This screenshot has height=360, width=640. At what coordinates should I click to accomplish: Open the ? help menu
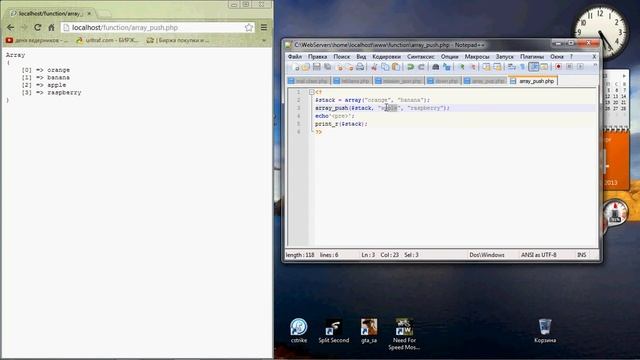click(x=571, y=57)
